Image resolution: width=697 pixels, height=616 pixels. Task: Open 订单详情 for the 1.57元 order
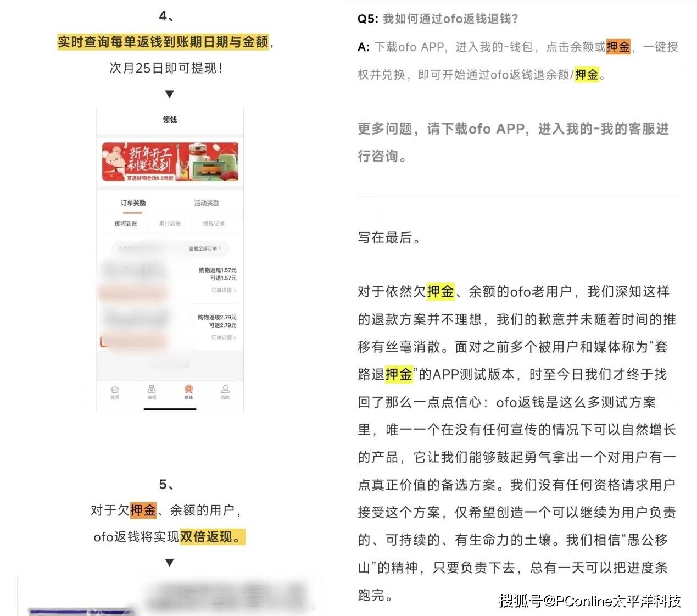point(224,290)
